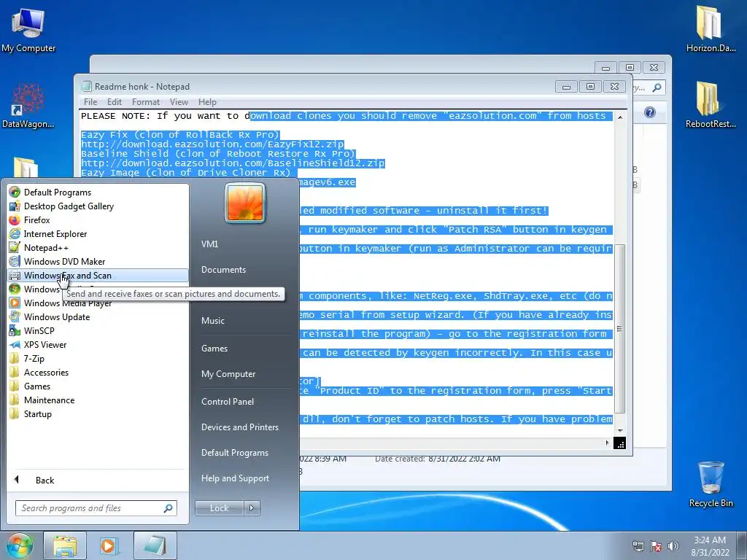Select the Horizon.Da... desktop folder
The image size is (747, 560).
coord(711,28)
